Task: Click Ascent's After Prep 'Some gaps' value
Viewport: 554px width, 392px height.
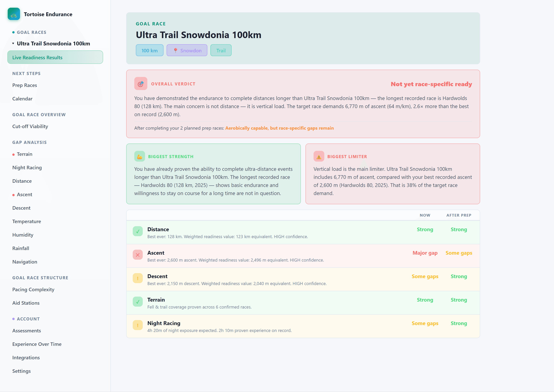Action: pyautogui.click(x=459, y=253)
